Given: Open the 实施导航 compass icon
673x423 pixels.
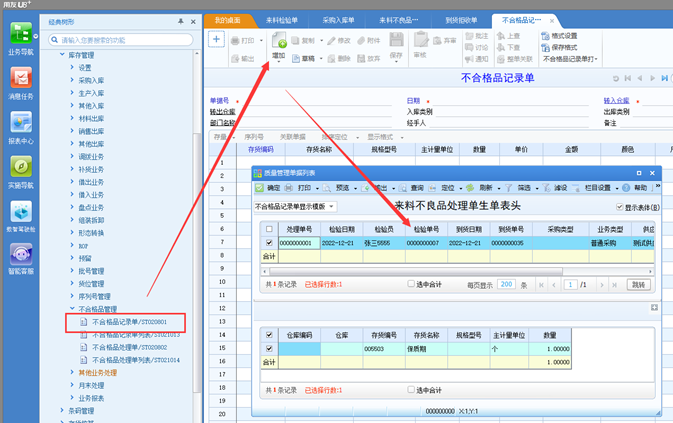Looking at the screenshot, I should tap(21, 166).
